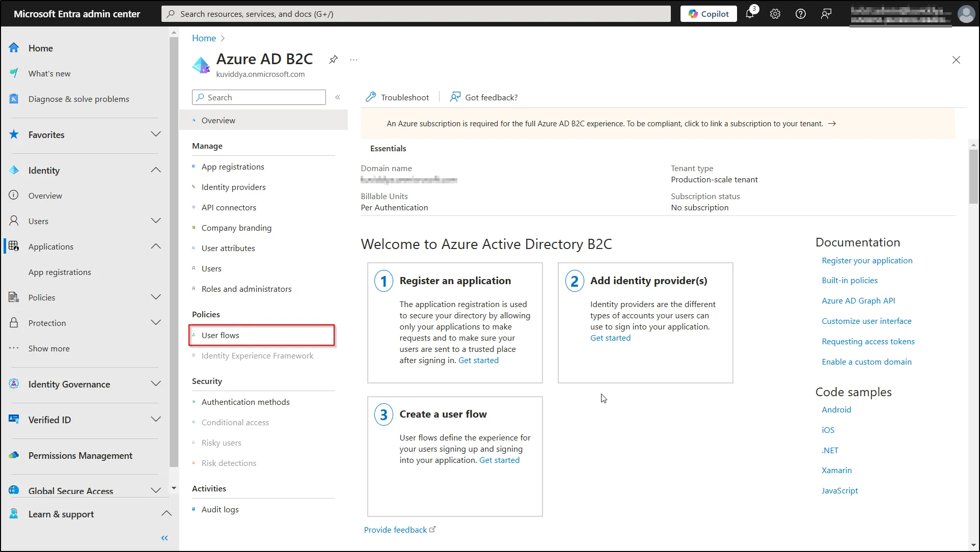Click the Identity Governance icon
This screenshot has height=552, width=980.
click(14, 384)
